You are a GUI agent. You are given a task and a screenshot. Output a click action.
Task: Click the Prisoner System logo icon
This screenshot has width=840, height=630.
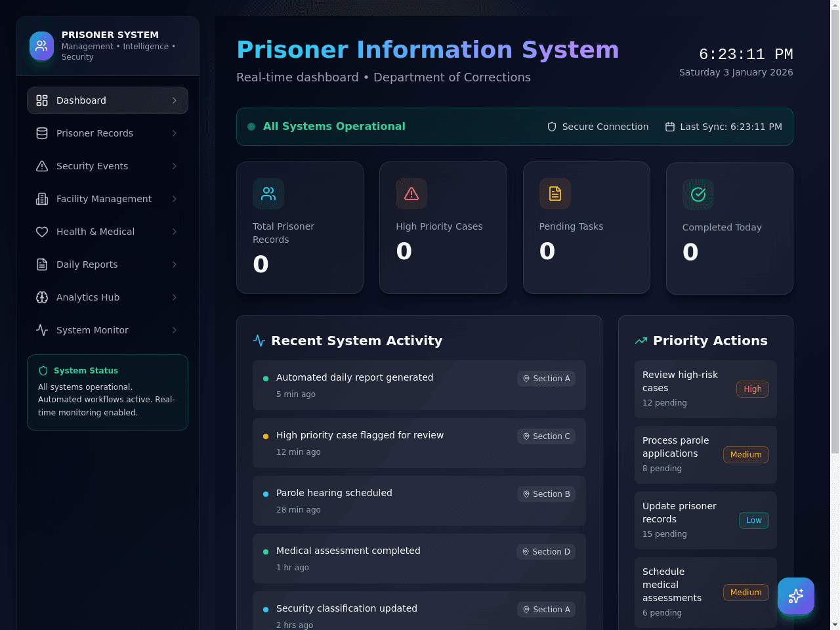point(41,46)
